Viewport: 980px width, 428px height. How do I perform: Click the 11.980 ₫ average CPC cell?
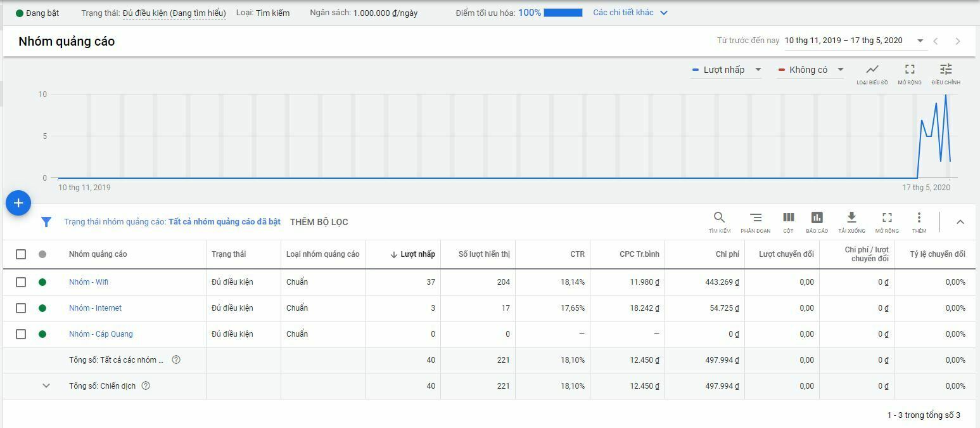click(645, 282)
